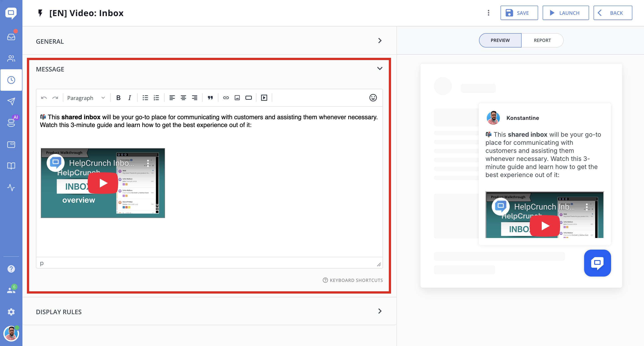Screen dimensions: 644x346
Task: Open the Popups sidebar icon
Action: click(x=11, y=144)
